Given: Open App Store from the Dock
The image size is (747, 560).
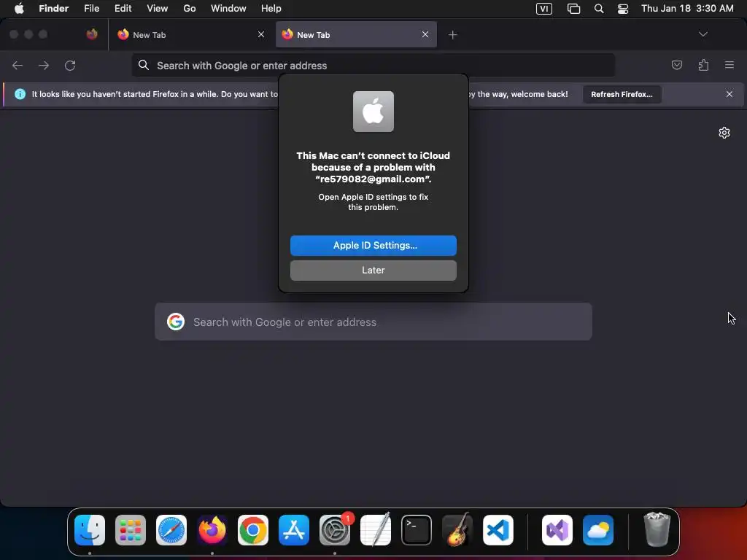Looking at the screenshot, I should [x=294, y=530].
